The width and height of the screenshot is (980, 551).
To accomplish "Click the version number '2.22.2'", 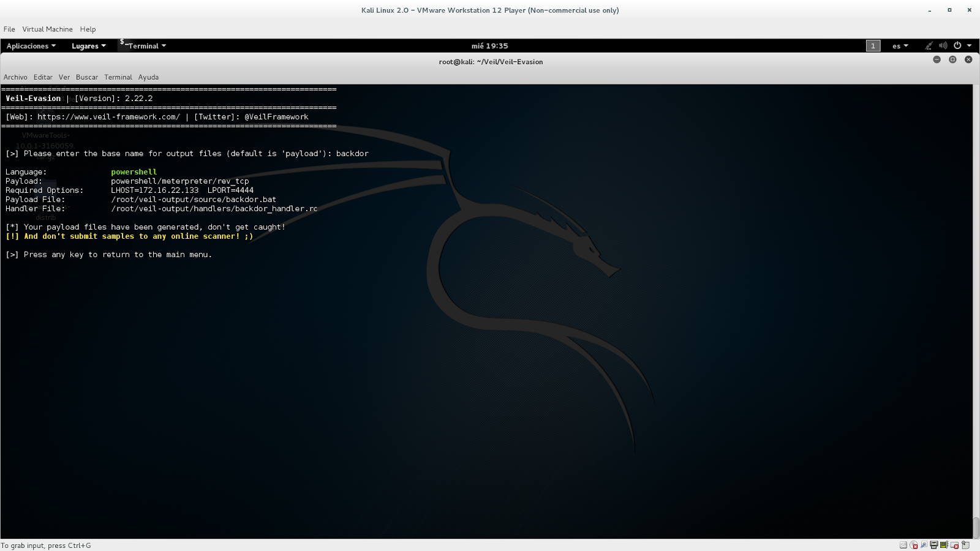I will click(x=139, y=99).
